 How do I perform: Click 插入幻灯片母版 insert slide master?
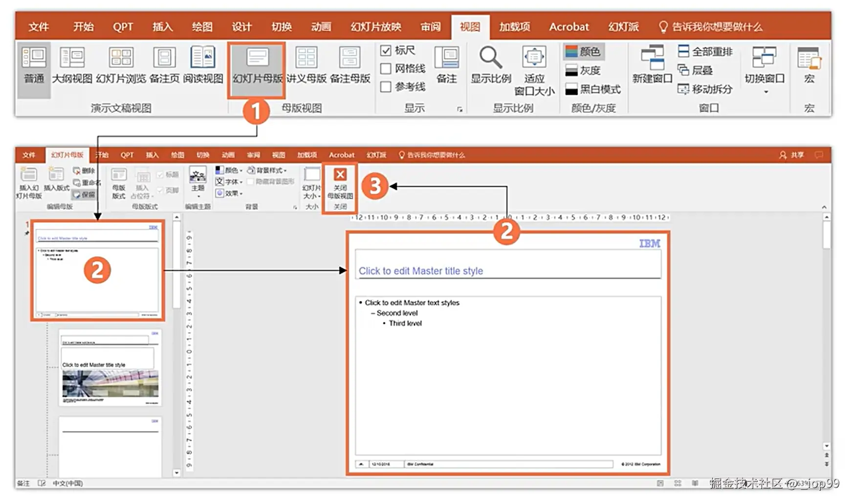click(x=29, y=183)
